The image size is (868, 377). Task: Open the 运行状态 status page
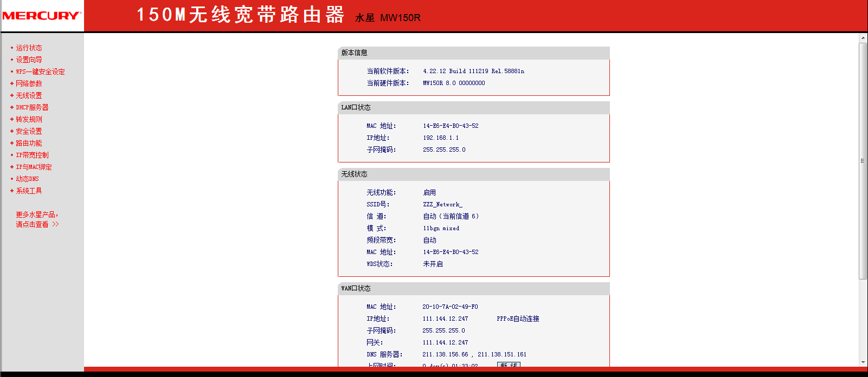point(29,48)
